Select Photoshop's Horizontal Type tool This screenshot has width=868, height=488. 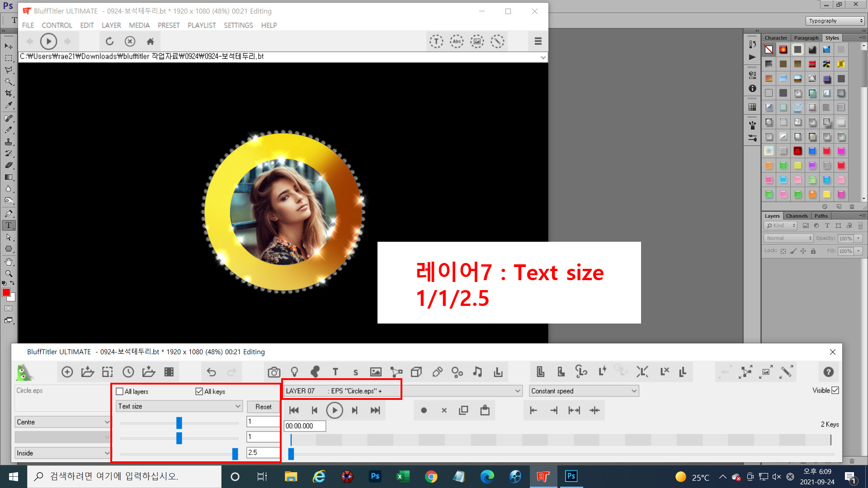click(9, 225)
